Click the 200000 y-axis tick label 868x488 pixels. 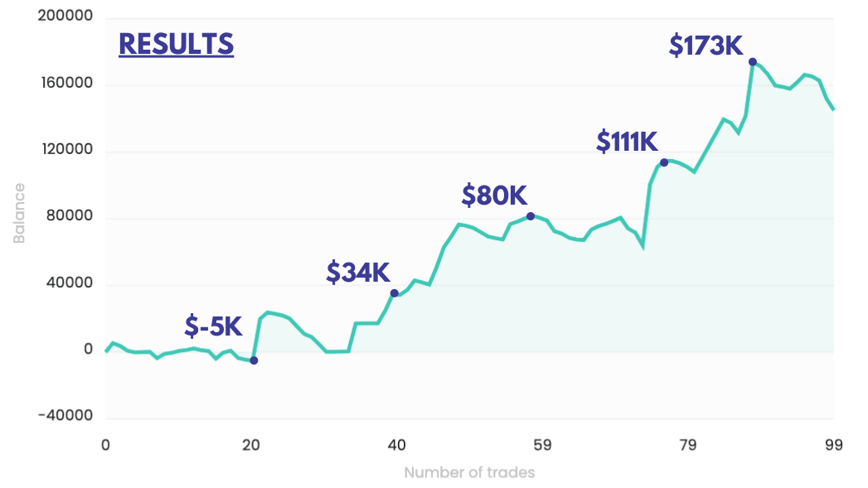coord(65,17)
